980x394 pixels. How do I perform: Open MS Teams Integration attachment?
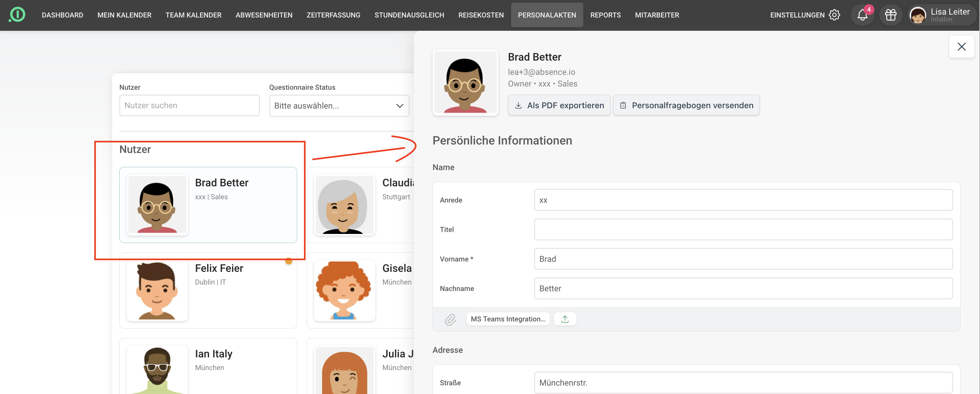coord(508,319)
